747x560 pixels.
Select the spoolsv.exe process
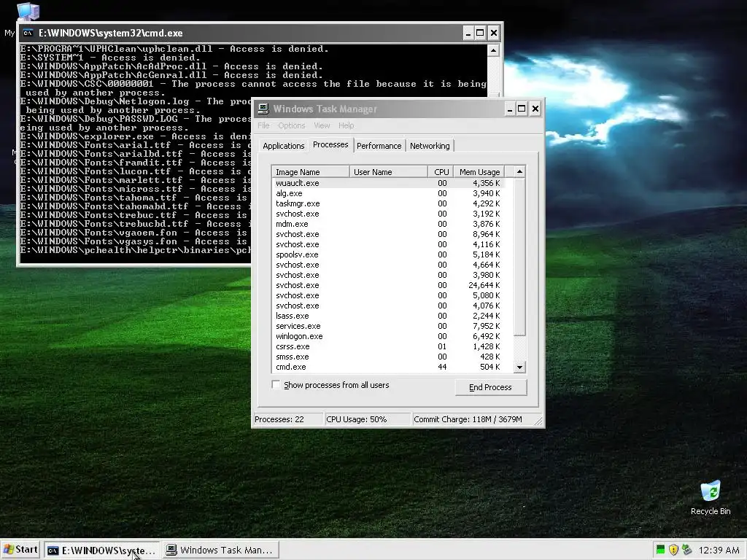[x=388, y=254]
